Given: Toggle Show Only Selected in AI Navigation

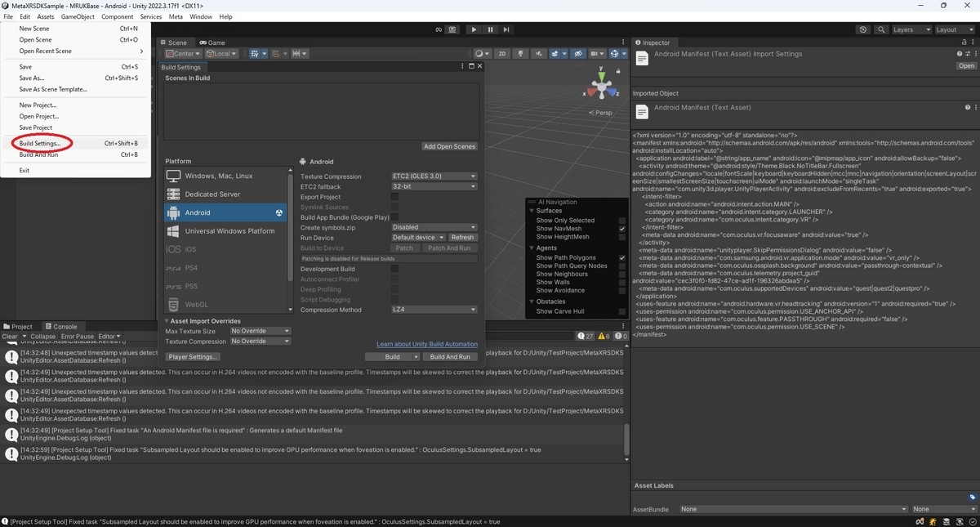Looking at the screenshot, I should (622, 221).
